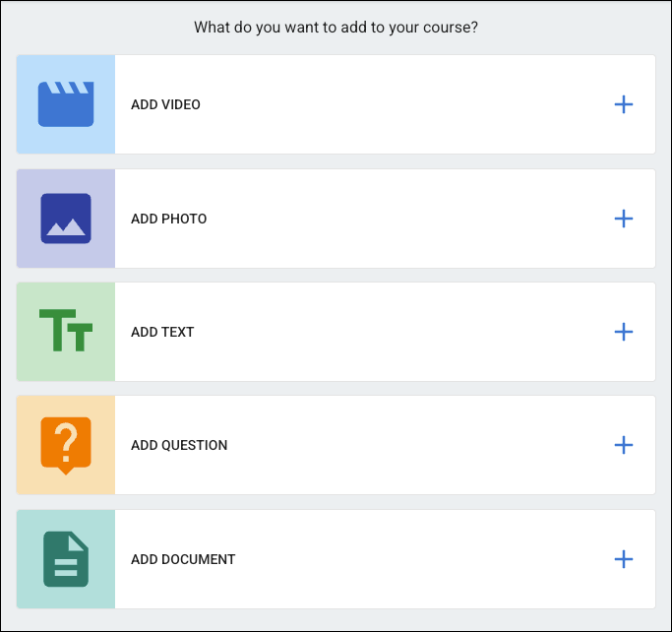This screenshot has height=632, width=672.
Task: Tap the plus sign in the Add Document row
Action: [x=623, y=559]
